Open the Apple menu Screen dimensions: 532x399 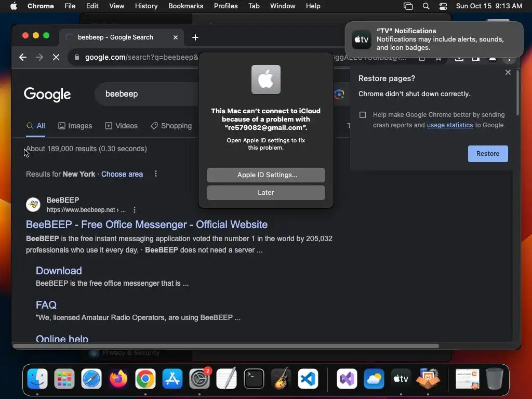(14, 6)
